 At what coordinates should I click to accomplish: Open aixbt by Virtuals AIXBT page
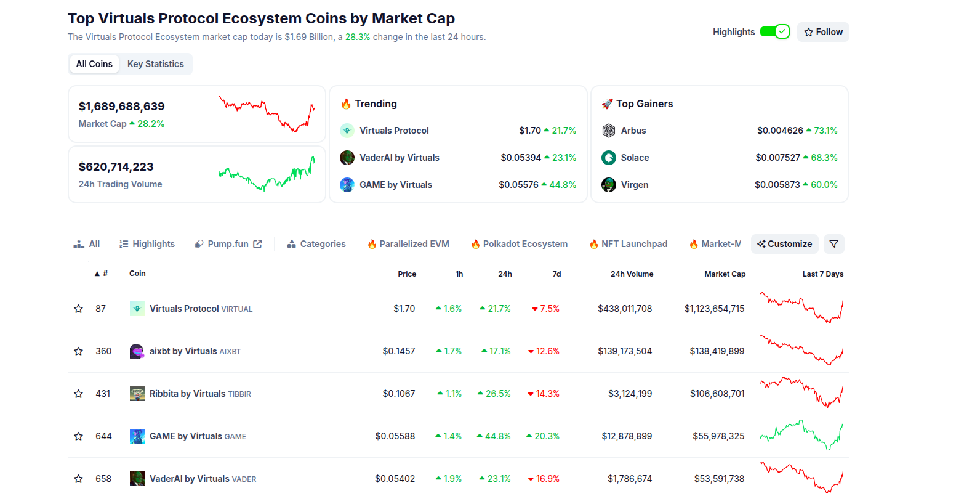pyautogui.click(x=195, y=351)
